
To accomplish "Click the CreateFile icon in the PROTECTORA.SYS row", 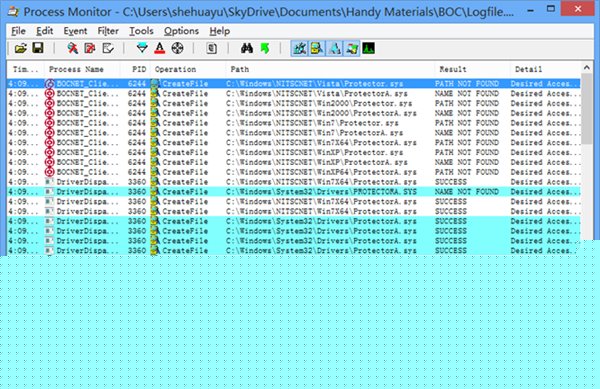I will (x=155, y=192).
